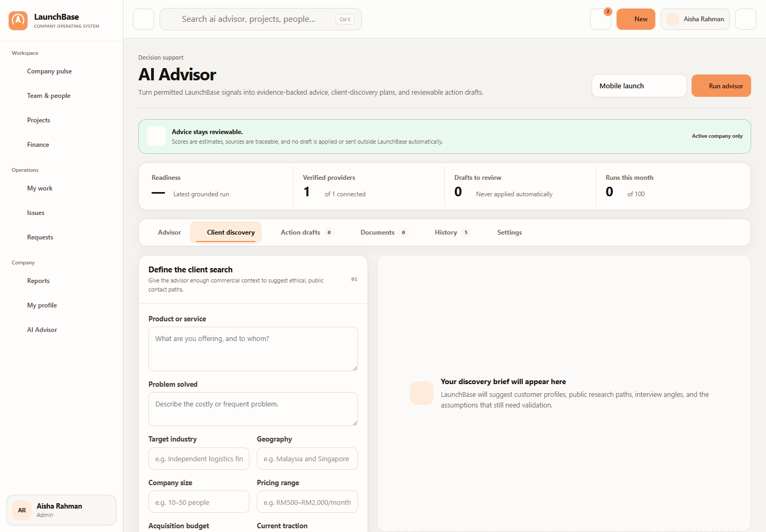Click into the Product or service textarea
The height and width of the screenshot is (532, 766).
click(x=253, y=349)
